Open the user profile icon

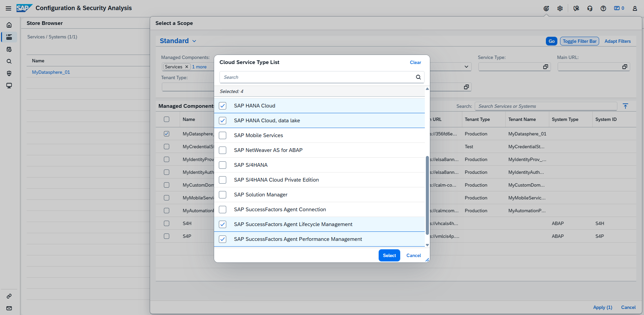[635, 8]
